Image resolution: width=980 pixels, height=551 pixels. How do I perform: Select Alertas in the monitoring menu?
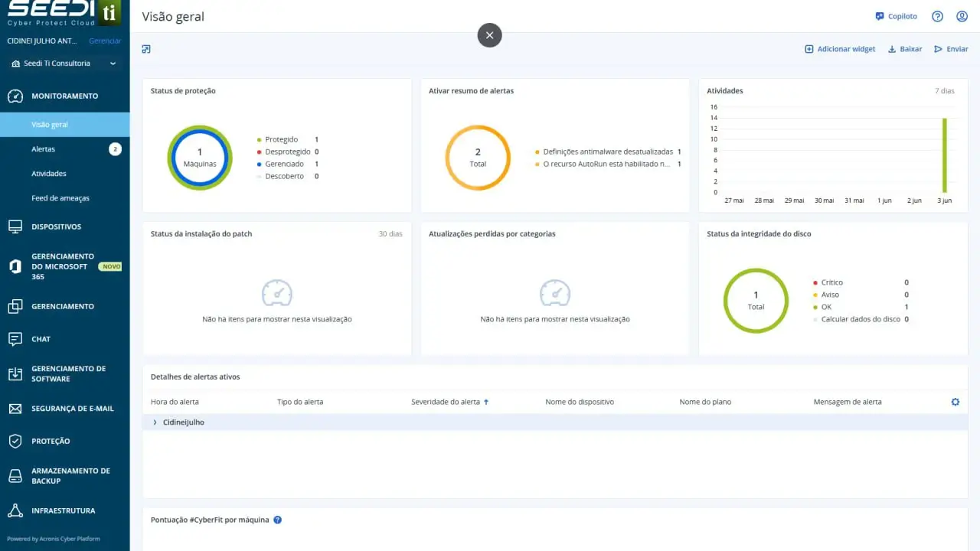44,149
